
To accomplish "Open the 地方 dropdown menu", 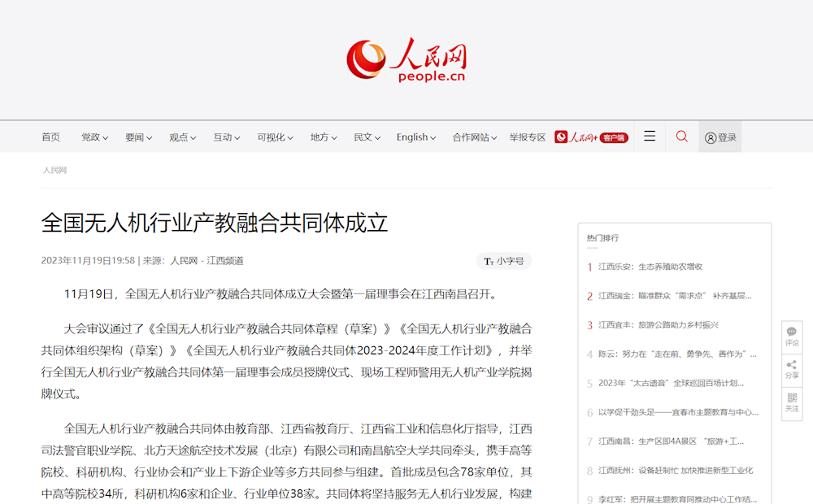I will coord(324,137).
